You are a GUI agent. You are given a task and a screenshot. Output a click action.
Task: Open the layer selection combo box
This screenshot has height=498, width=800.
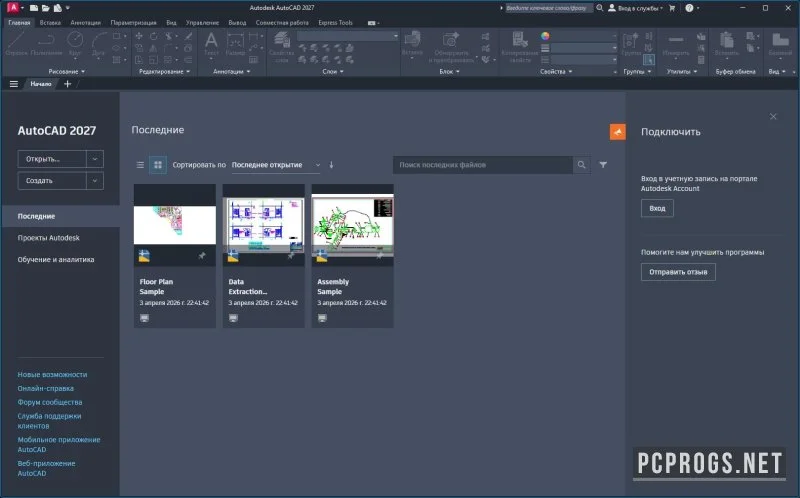(348, 36)
